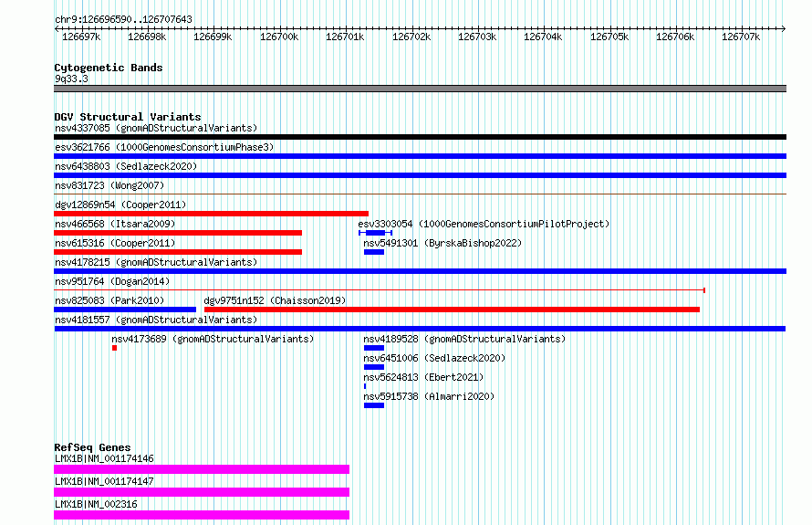Viewport: 812px width, 525px height.
Task: Open the nsv6438803 (Sedlazeck2020) variant label
Action: point(126,166)
